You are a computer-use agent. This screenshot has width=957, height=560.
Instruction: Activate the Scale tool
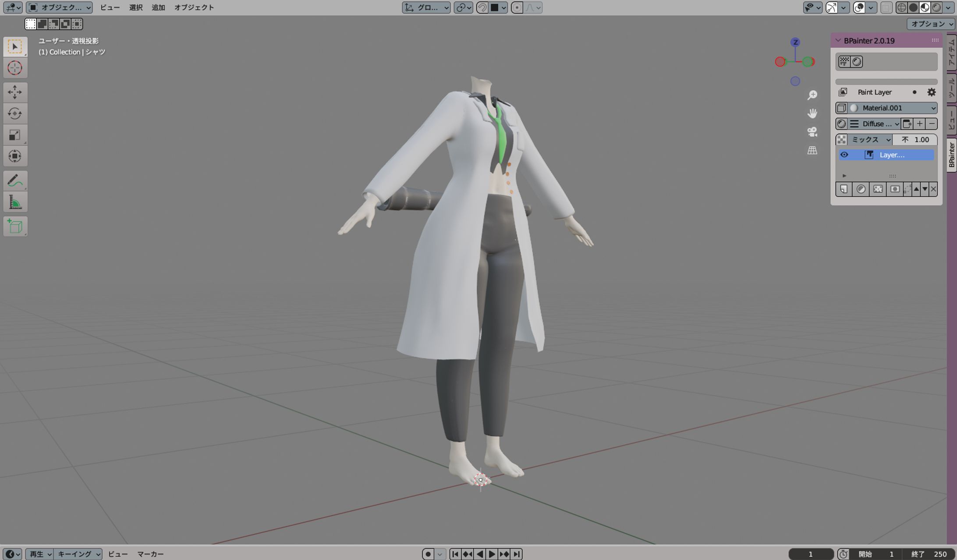(15, 135)
